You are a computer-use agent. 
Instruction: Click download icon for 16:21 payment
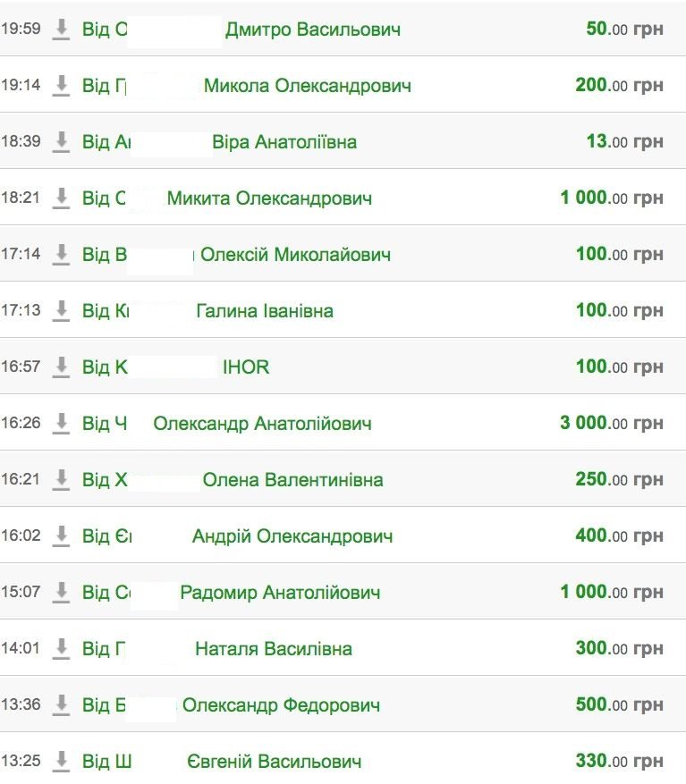pyautogui.click(x=61, y=479)
